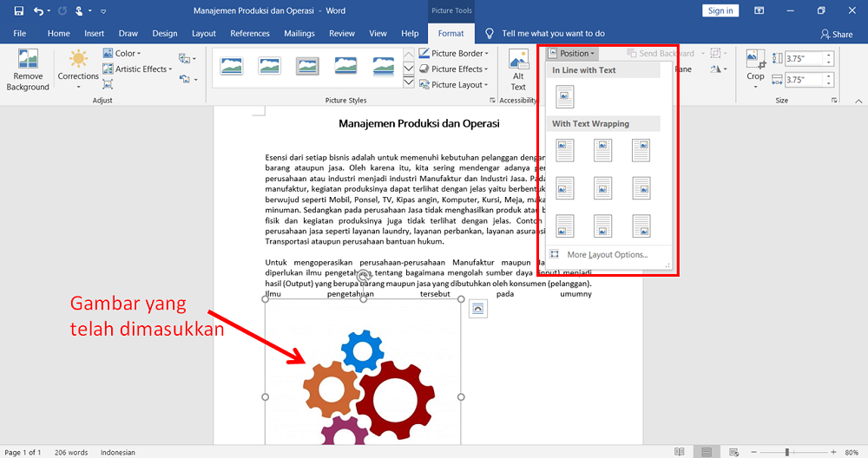The width and height of the screenshot is (868, 458).
Task: Choose bottom center text wrapping position
Action: pos(603,226)
